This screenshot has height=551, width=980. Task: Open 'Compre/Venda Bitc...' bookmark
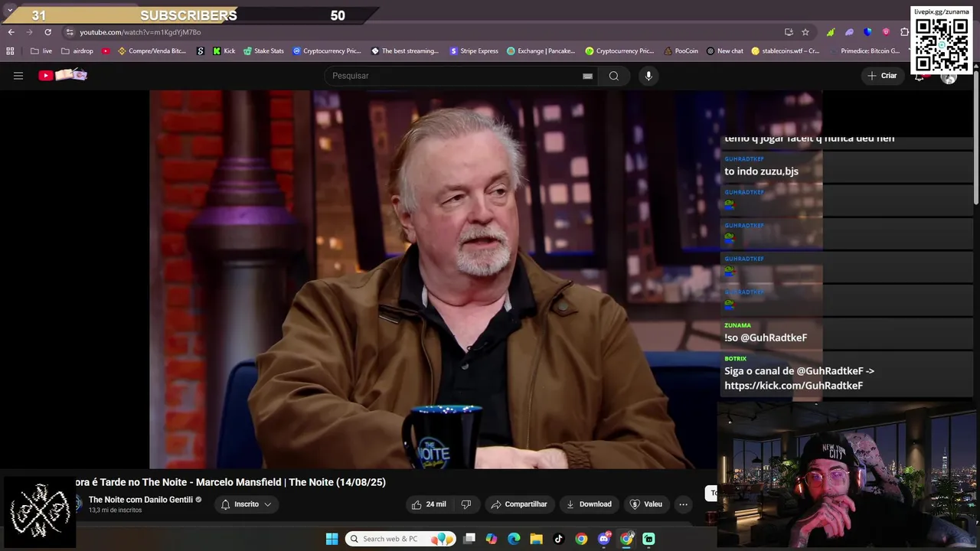(x=152, y=51)
